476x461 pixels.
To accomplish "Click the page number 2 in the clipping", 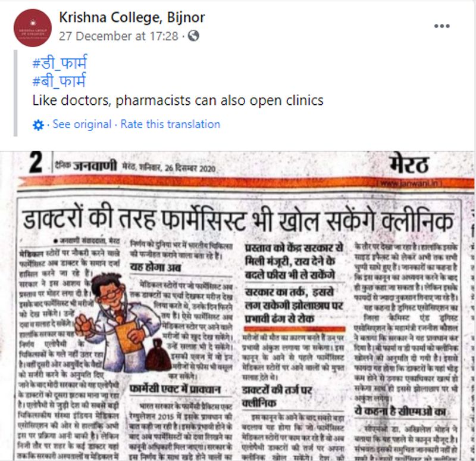I will (x=36, y=162).
